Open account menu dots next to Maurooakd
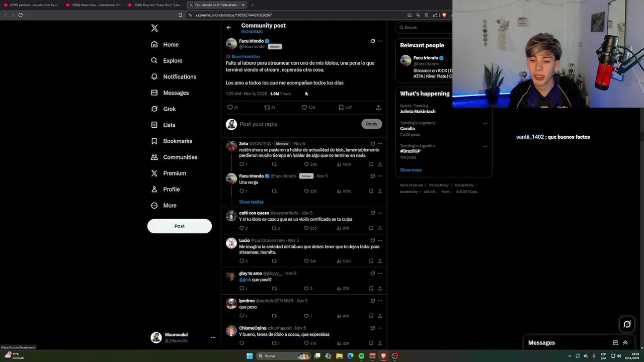The width and height of the screenshot is (644, 362). pos(213,338)
